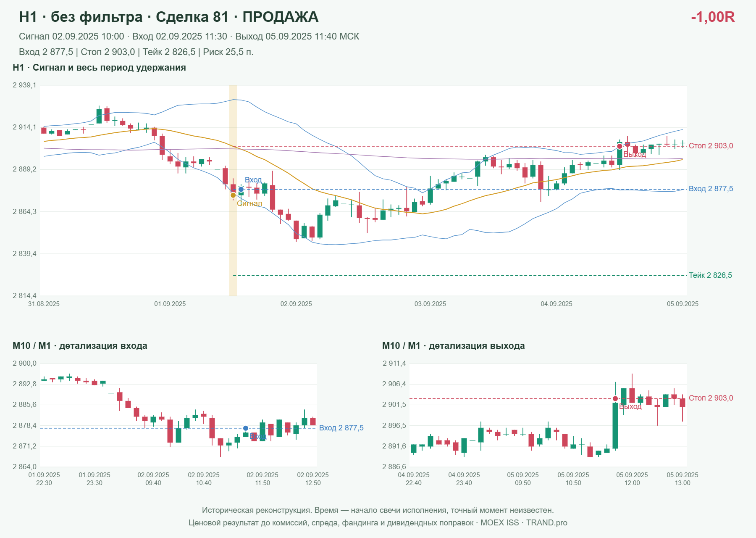Screen dimensions: 756x538
Task: Click the red Выход marker on H1 chart
Action: [x=619, y=146]
